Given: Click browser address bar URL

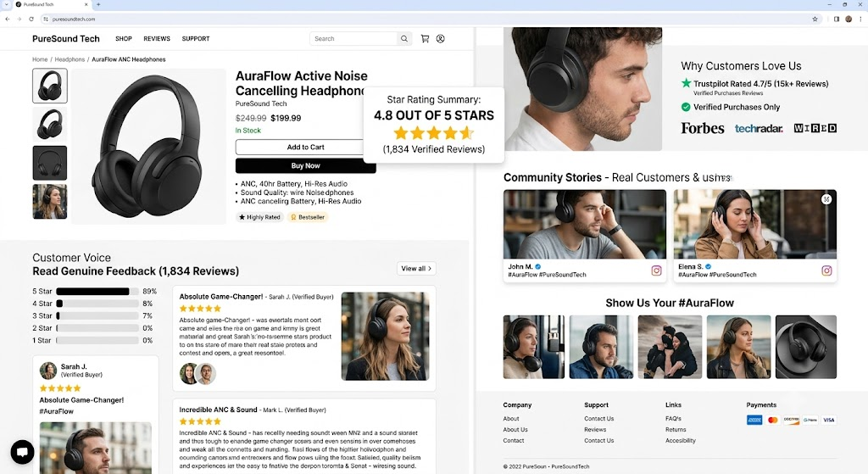Looking at the screenshot, I should coord(74,19).
